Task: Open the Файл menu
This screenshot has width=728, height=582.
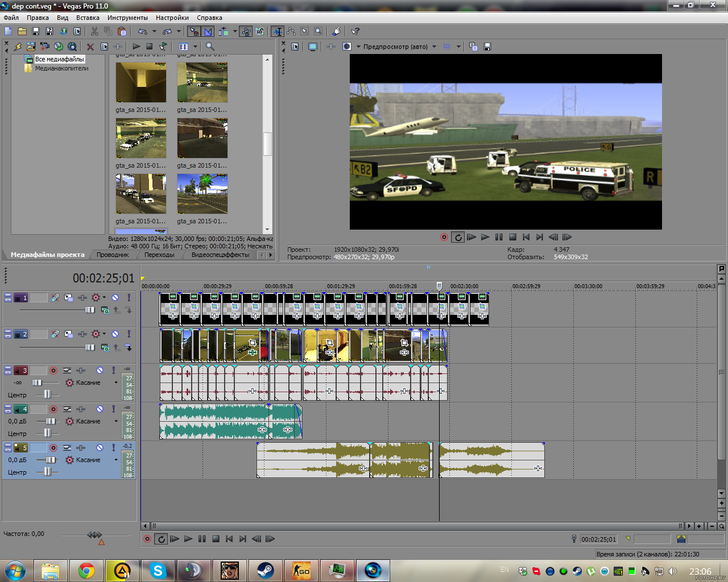Action: [11, 18]
